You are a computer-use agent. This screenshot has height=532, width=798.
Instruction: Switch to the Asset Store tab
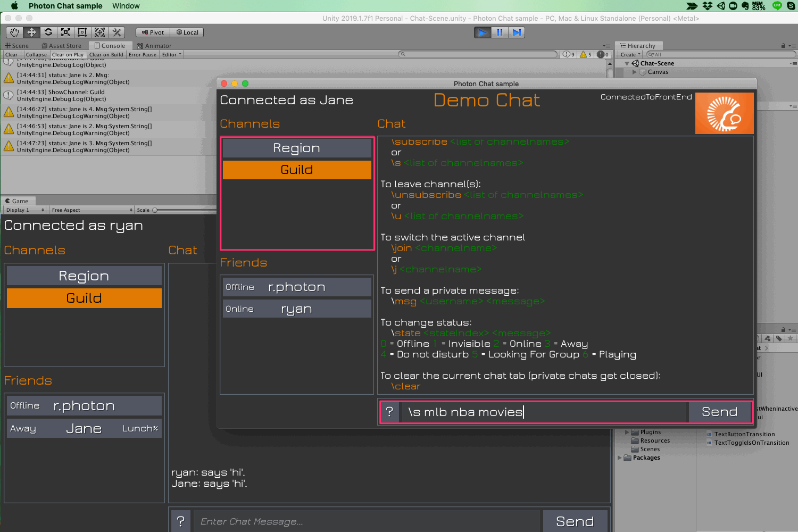(62, 46)
